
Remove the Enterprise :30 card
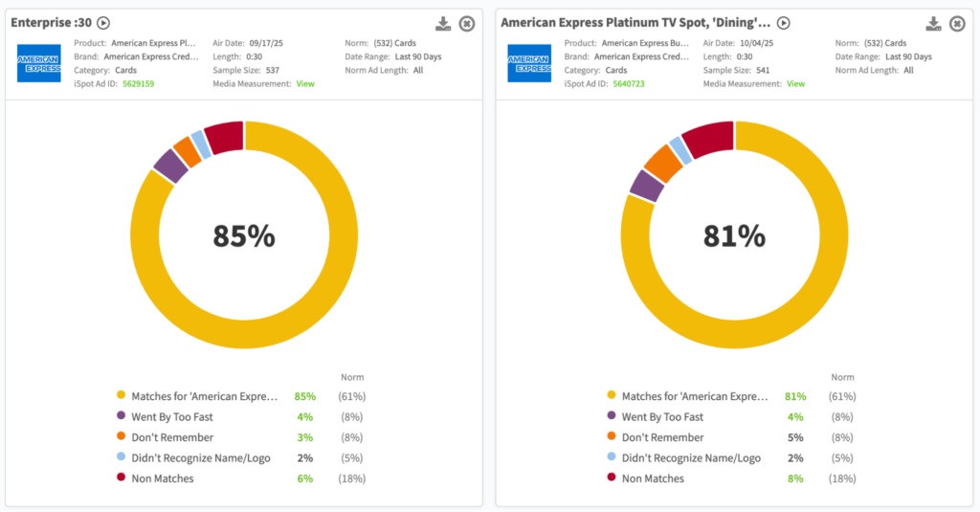click(x=467, y=23)
